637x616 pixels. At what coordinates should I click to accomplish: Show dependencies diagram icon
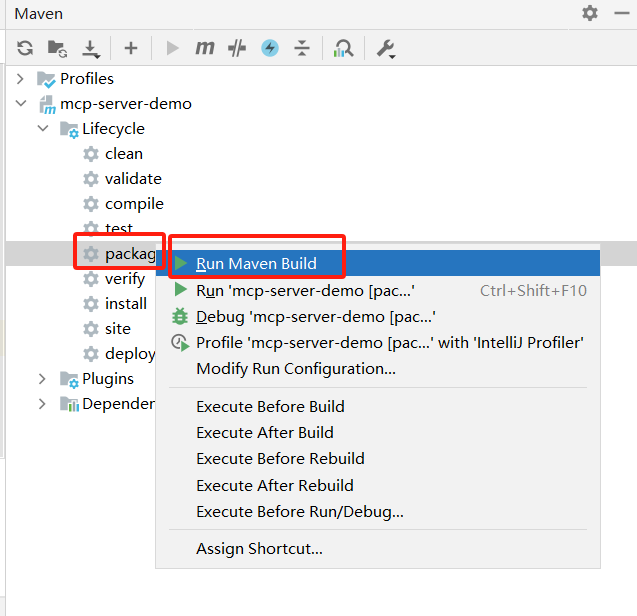pos(343,48)
